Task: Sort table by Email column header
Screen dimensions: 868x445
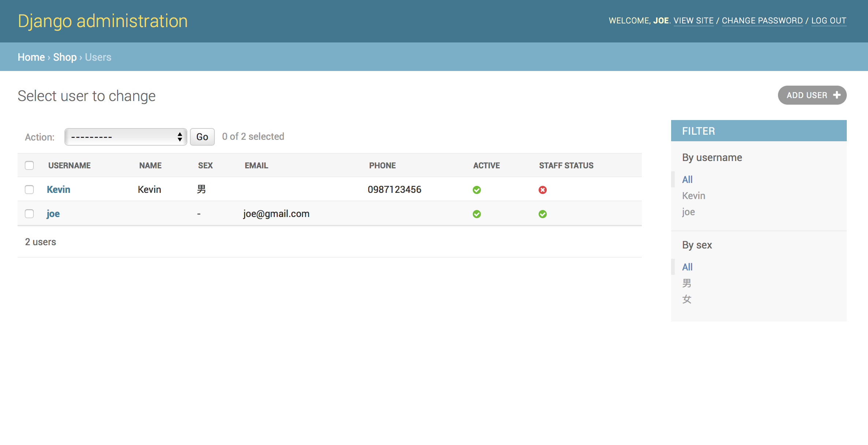Action: tap(256, 165)
